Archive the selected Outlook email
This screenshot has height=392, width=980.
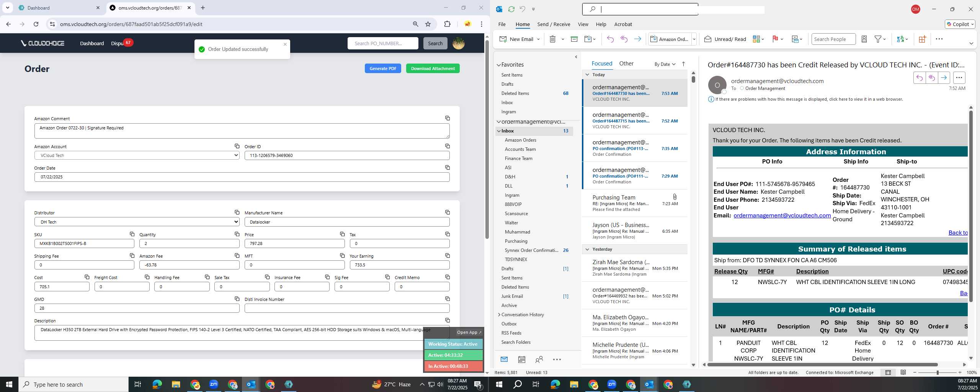coord(574,39)
